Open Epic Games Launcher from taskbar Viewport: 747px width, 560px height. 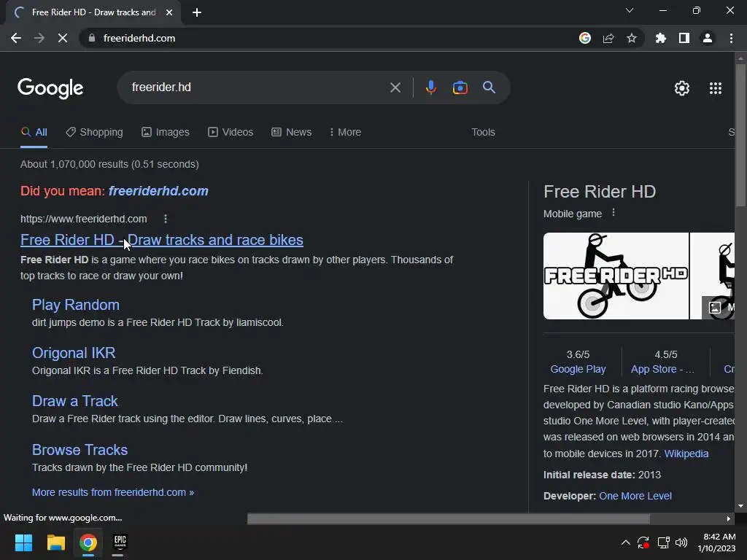pyautogui.click(x=120, y=542)
